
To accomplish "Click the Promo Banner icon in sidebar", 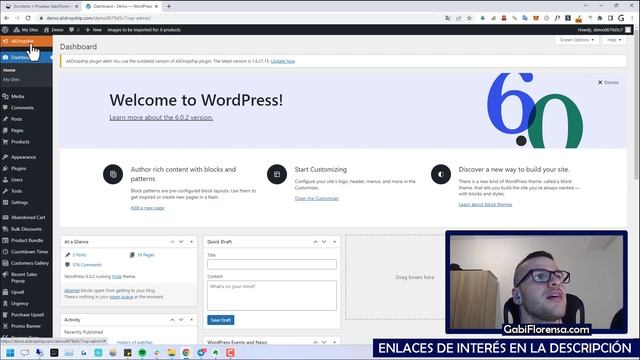I will pos(5,326).
